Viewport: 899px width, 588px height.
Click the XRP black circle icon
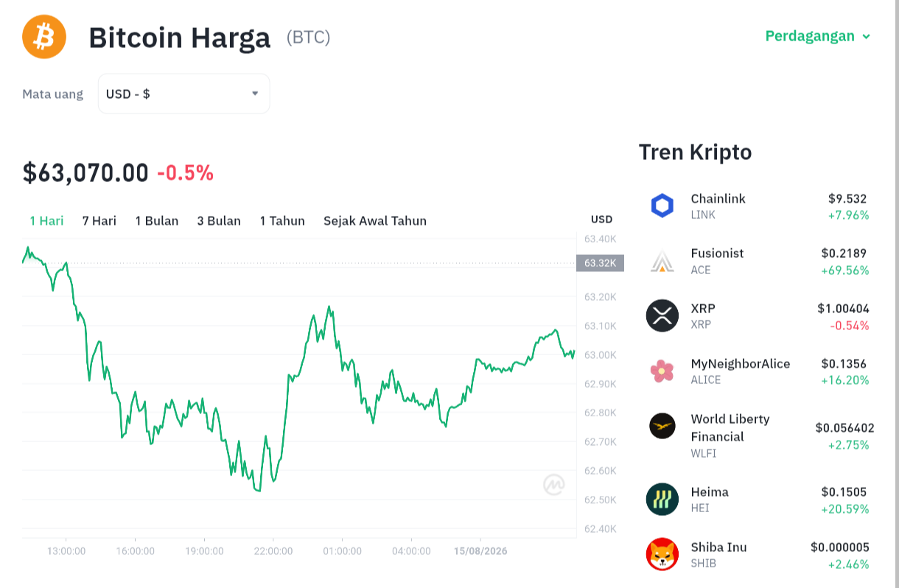(x=662, y=315)
